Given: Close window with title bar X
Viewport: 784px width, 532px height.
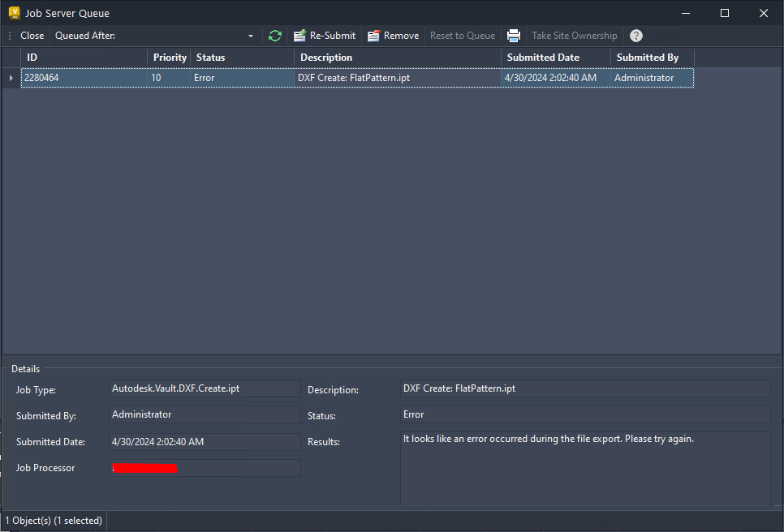Looking at the screenshot, I should click(764, 13).
